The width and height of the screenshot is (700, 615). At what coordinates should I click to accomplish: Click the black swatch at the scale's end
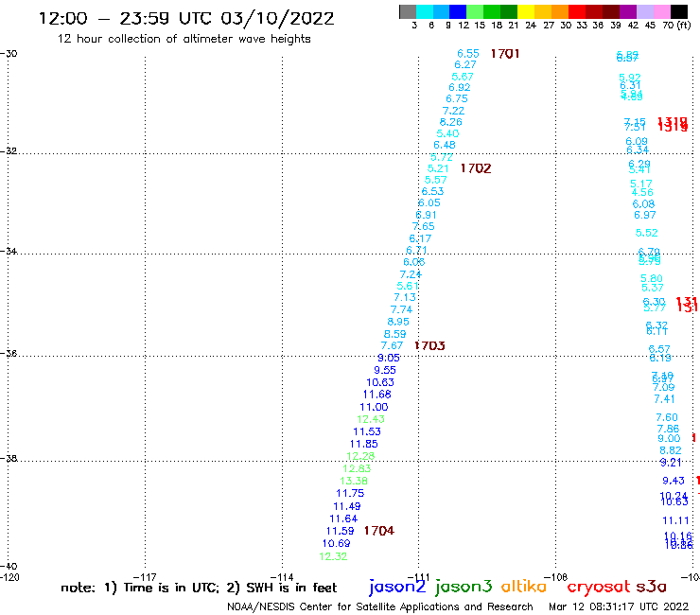coord(679,11)
